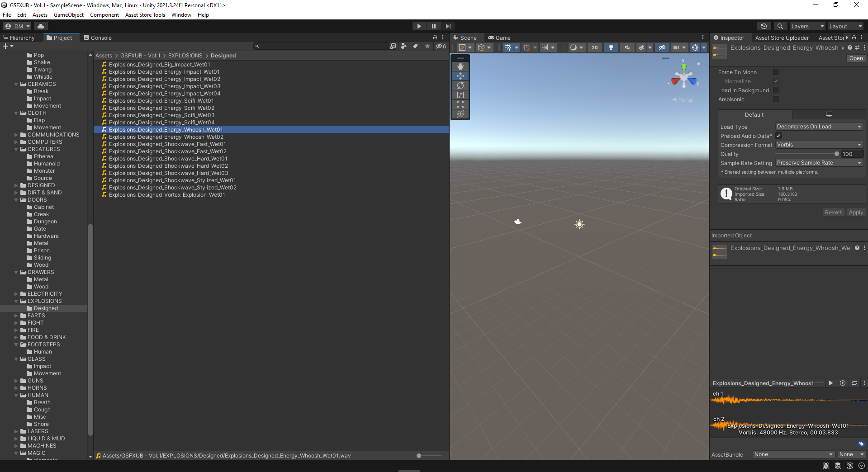Select the Scale tool in Scene
Screen dimensions: 868x472
click(460, 95)
